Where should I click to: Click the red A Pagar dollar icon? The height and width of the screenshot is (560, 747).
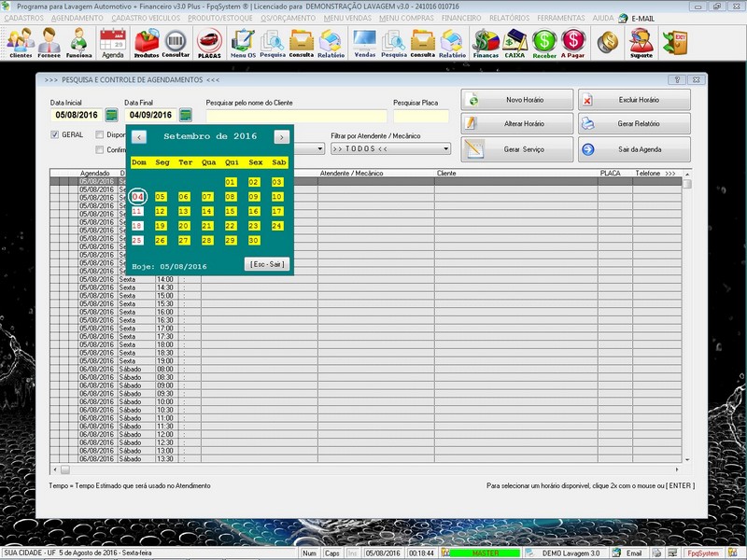(x=572, y=43)
